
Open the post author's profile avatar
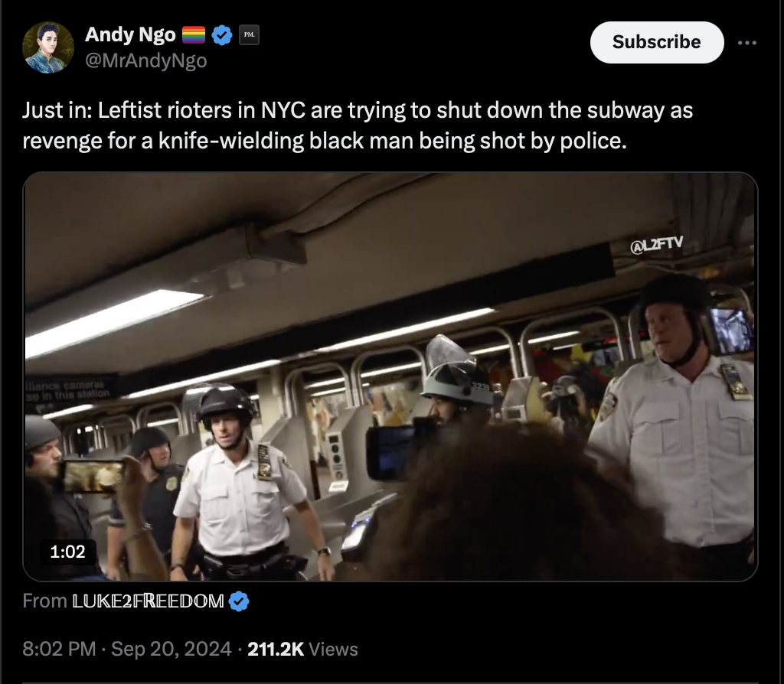pos(48,47)
